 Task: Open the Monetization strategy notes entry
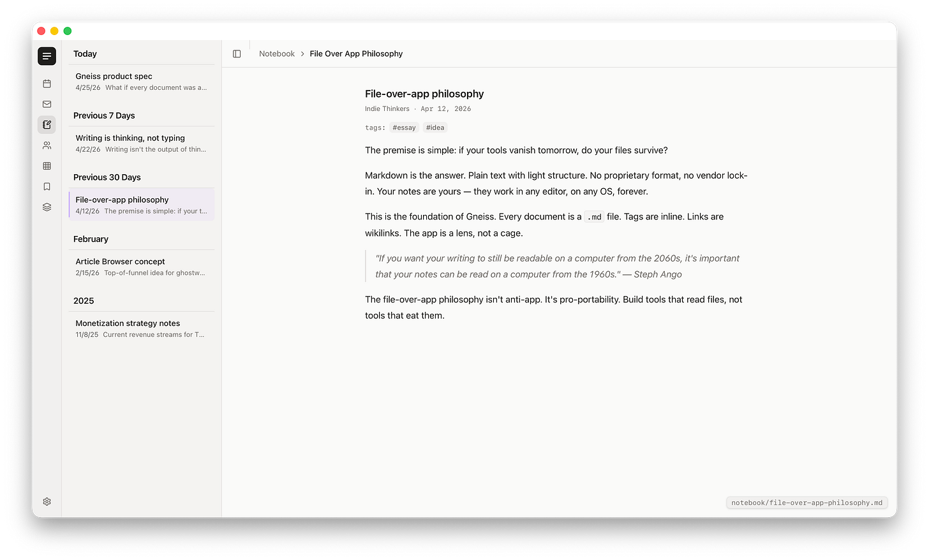point(142,328)
